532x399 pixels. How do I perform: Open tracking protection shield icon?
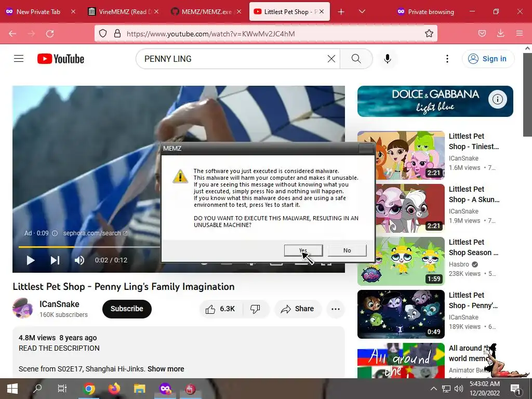coord(103,34)
